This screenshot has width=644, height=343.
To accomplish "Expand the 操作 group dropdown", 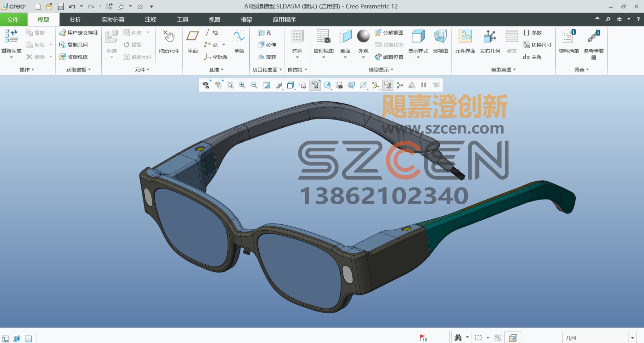I will [x=27, y=70].
